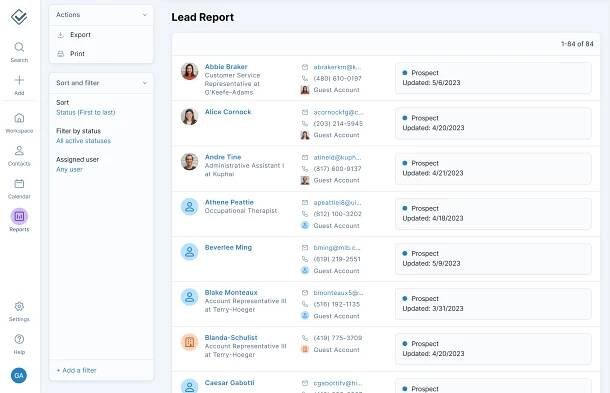Open Prospect status card updated 3/31/2023

(493, 304)
